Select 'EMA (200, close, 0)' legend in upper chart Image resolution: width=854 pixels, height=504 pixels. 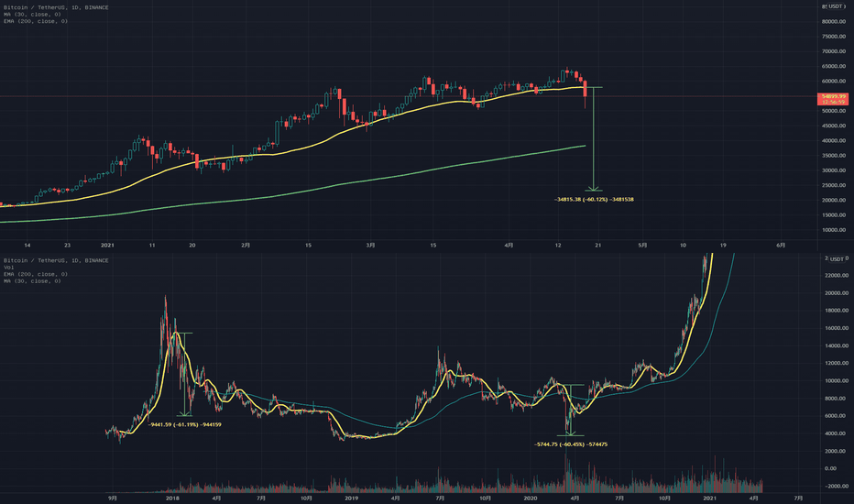[36, 21]
